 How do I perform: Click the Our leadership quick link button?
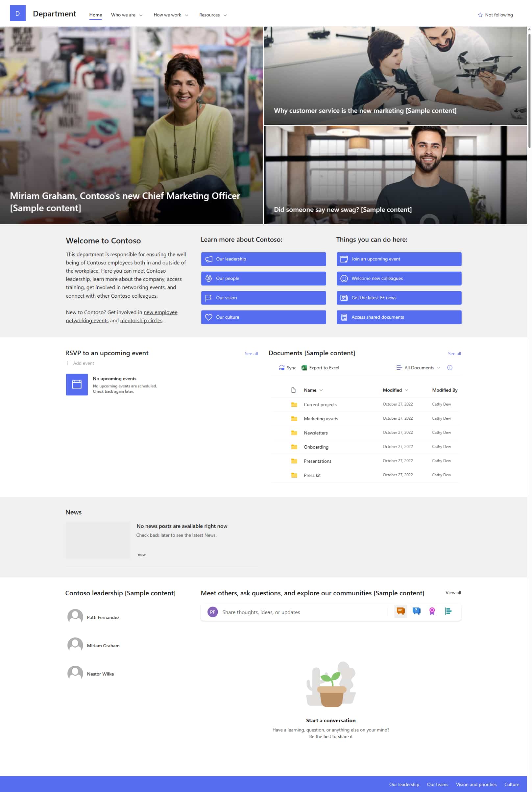pos(263,259)
